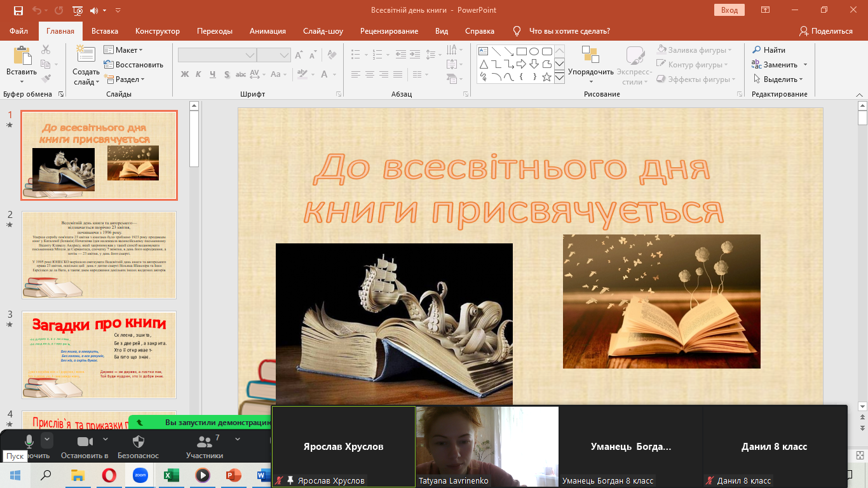Click the Поделиться share button
Screen dimensions: 868x488
point(825,31)
